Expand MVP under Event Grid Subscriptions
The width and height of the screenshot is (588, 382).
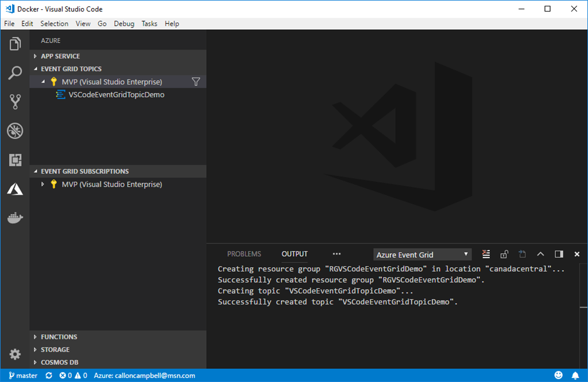tap(43, 184)
